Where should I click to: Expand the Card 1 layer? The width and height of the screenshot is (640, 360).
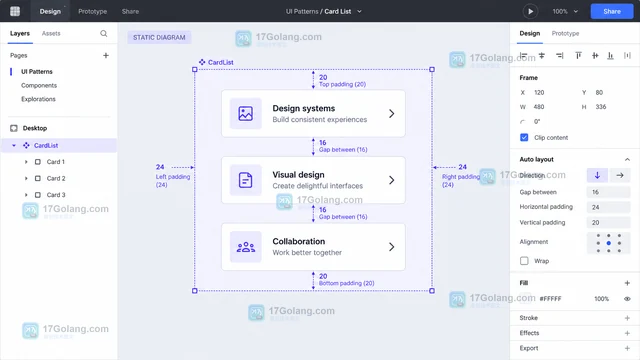tap(26, 162)
